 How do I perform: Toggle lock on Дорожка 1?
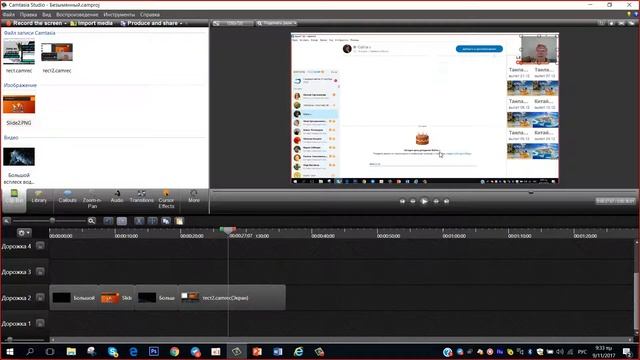coord(40,323)
